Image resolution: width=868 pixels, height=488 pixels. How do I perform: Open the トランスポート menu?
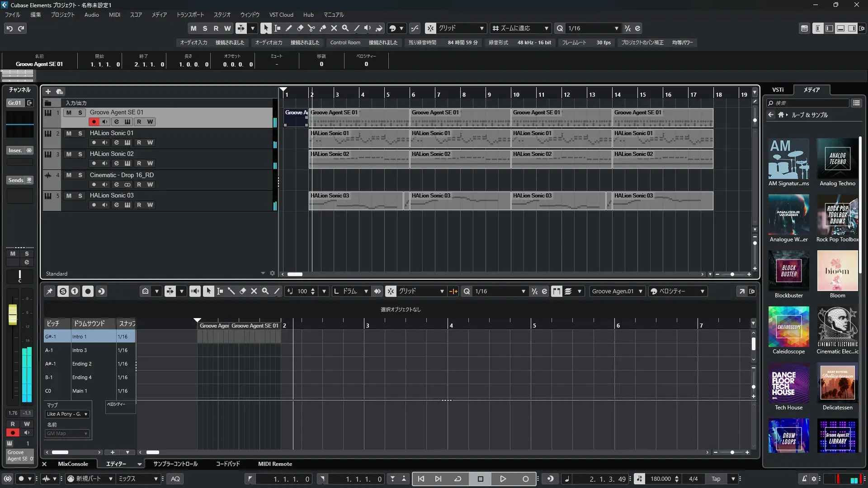(x=190, y=14)
